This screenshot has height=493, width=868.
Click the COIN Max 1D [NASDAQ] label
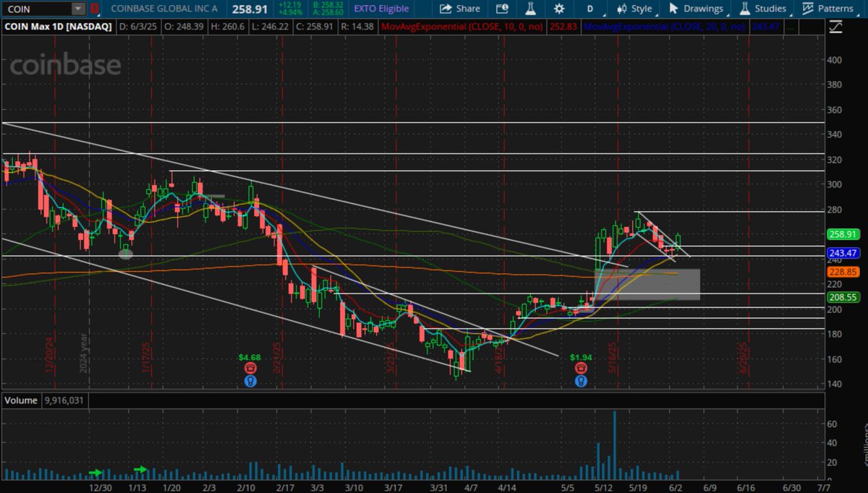click(x=60, y=26)
